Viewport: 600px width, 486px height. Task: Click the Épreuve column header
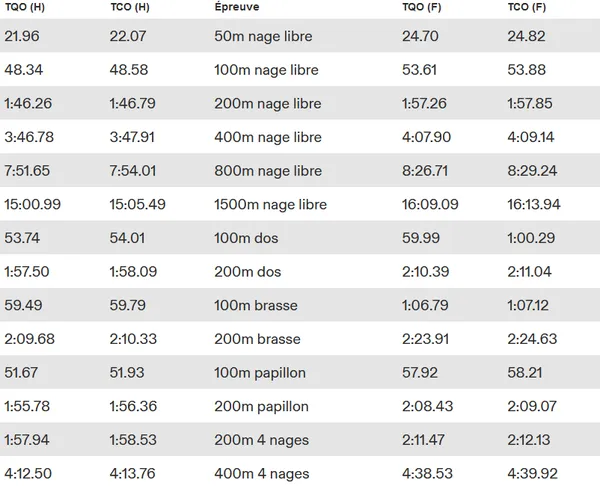tap(236, 6)
